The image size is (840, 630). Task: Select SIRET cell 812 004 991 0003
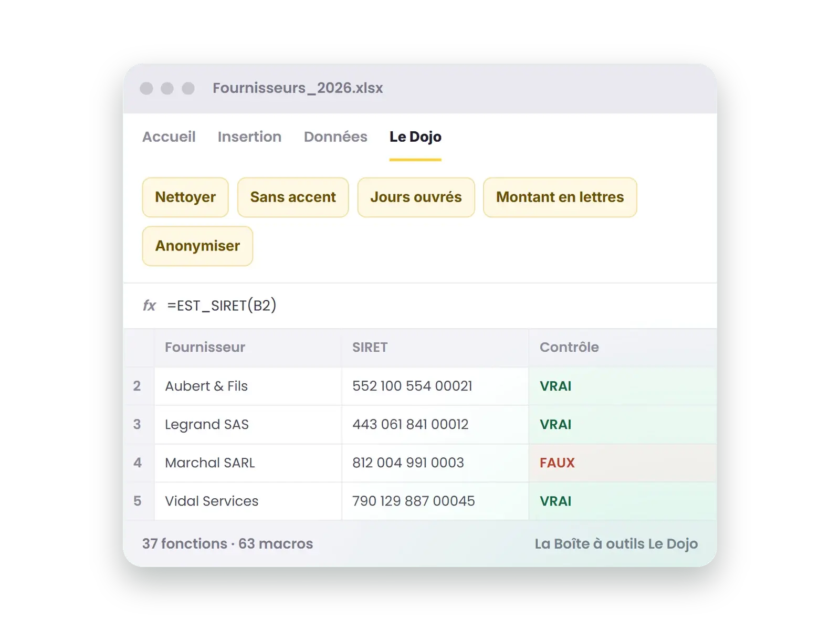click(x=435, y=463)
